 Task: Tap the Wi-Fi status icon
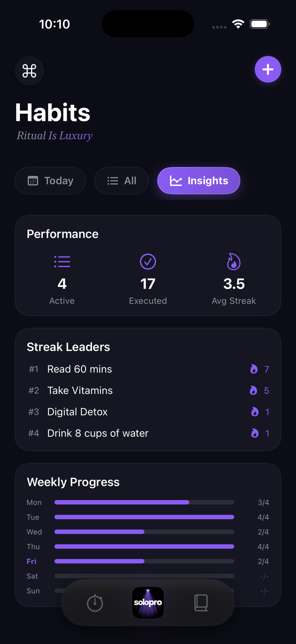[x=238, y=24]
